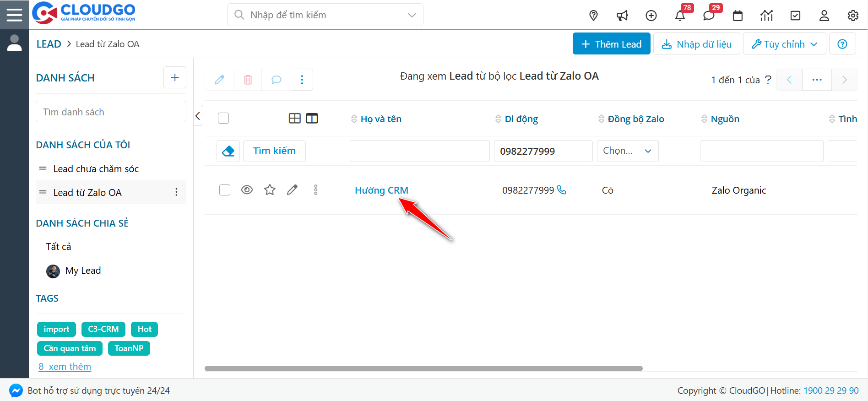The image size is (868, 401).
Task: Open the chat messages icon
Action: 709,16
